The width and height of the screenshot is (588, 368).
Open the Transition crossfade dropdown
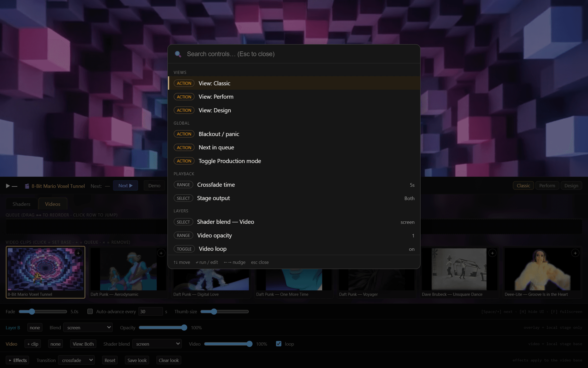click(76, 360)
